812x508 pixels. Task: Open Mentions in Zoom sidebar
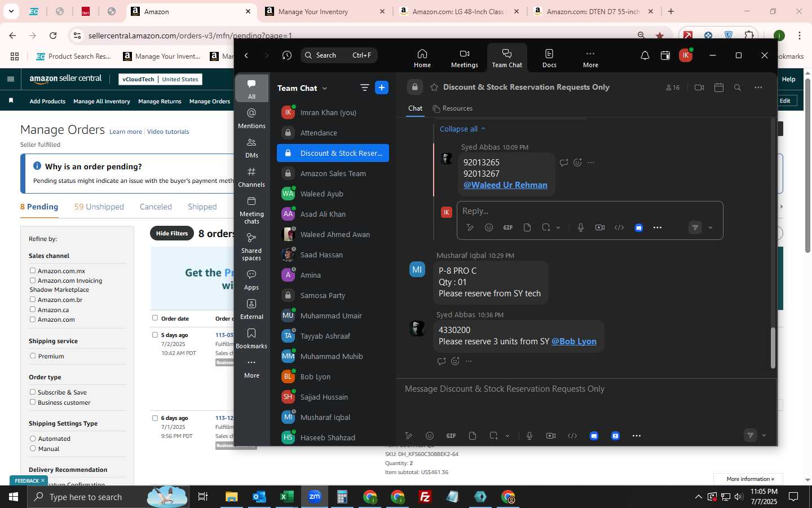[251, 119]
